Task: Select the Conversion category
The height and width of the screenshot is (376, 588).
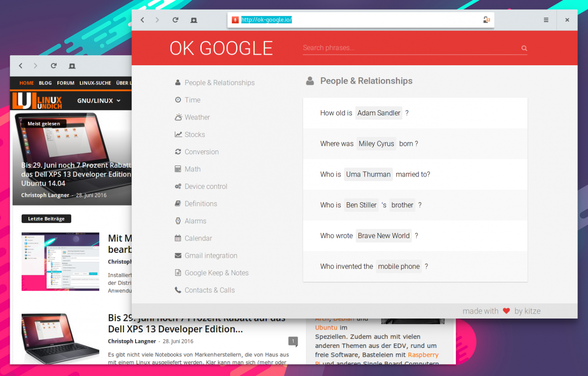Action: click(202, 152)
